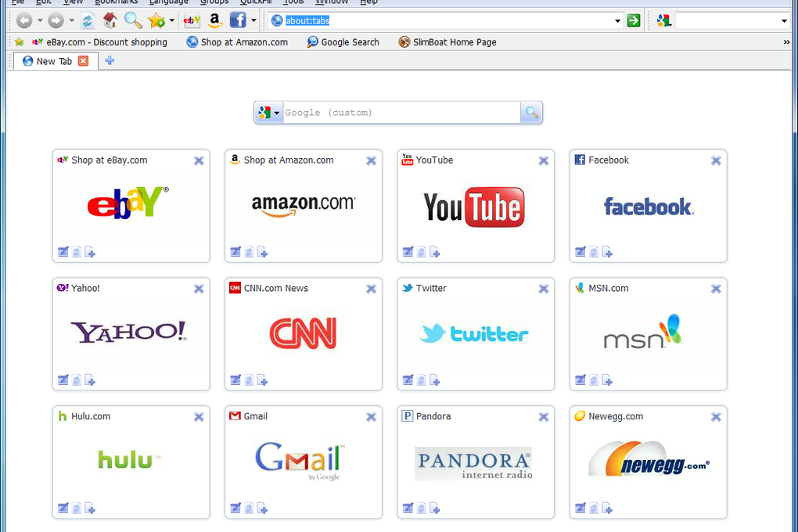Open the dropdown arrow beside the Facebook icon
Screen dimensions: 798x532
click(253, 21)
